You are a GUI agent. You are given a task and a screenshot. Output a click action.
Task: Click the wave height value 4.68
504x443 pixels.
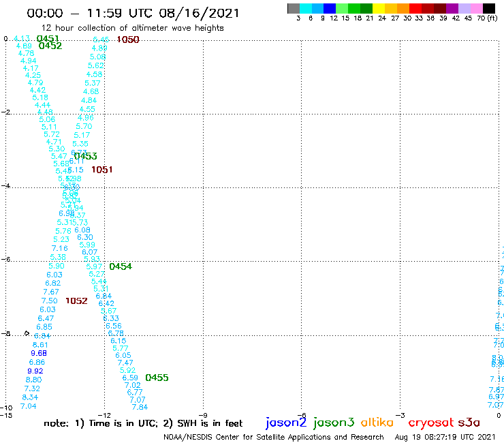(x=91, y=92)
